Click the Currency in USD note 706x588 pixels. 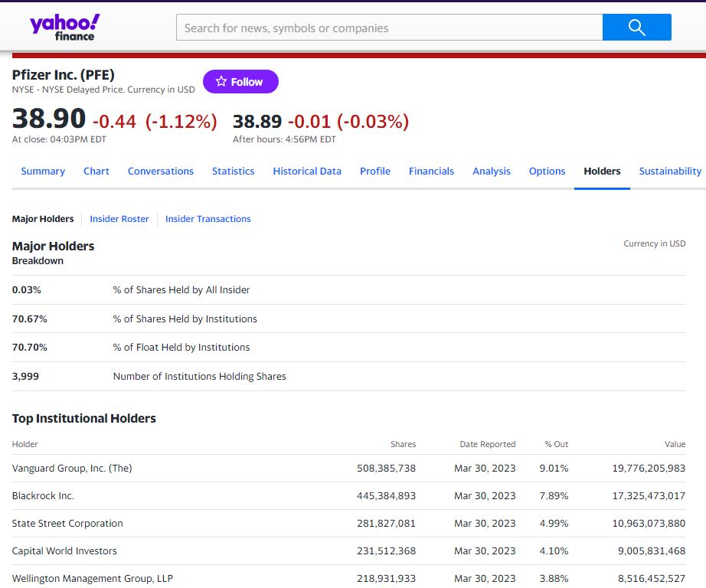654,243
